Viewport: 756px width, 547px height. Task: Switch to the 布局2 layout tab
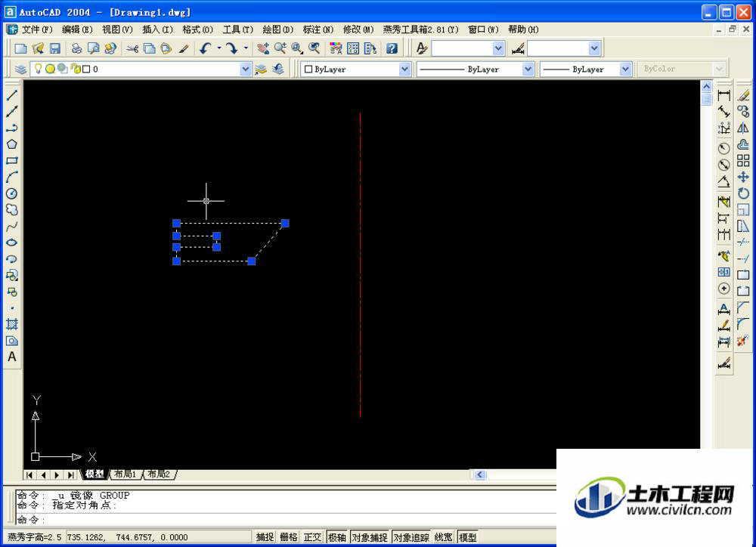point(159,474)
